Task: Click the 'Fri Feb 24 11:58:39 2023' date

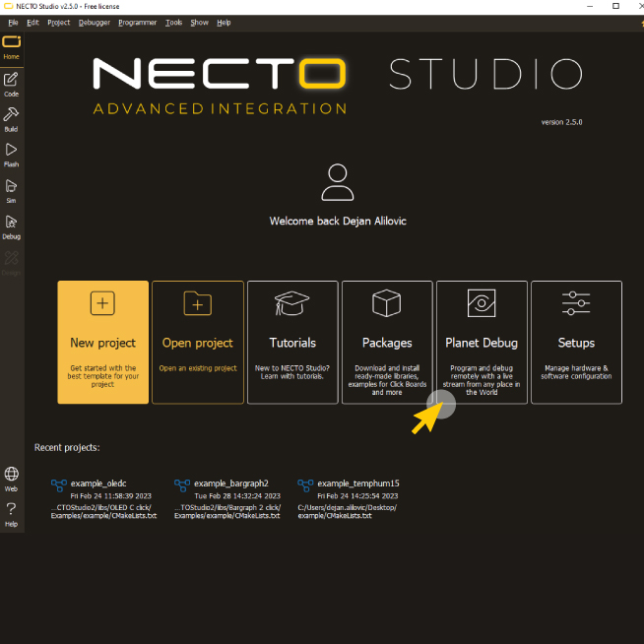Action: pos(111,496)
